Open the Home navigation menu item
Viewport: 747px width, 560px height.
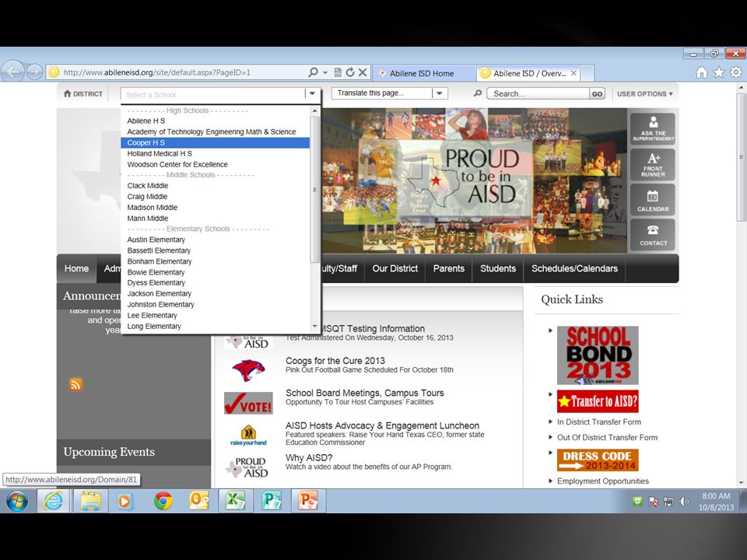pos(76,268)
